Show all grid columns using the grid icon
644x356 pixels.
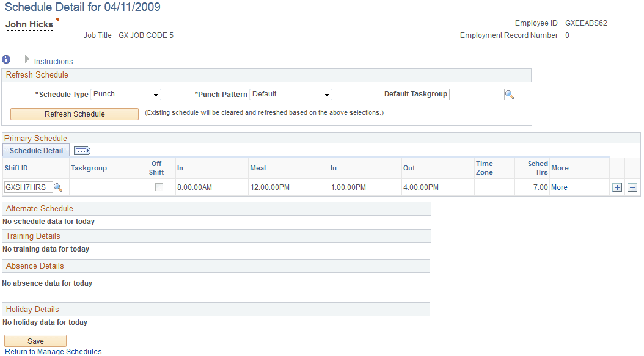82,150
